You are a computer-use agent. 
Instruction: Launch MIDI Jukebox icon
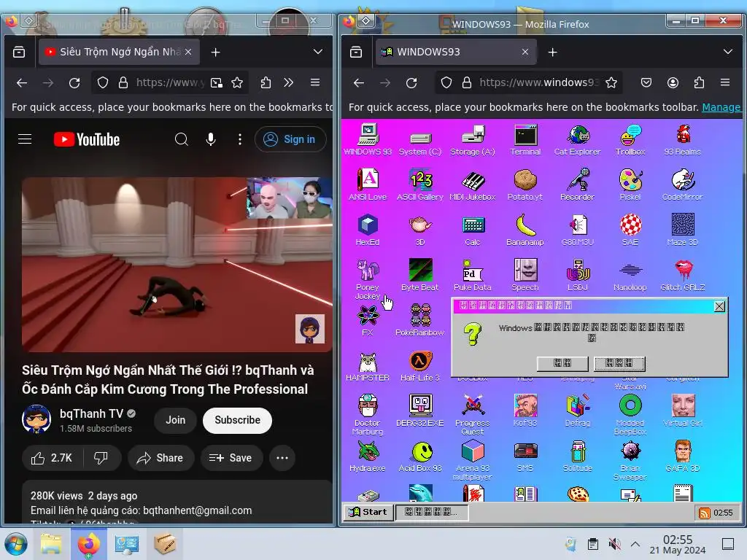pyautogui.click(x=473, y=184)
